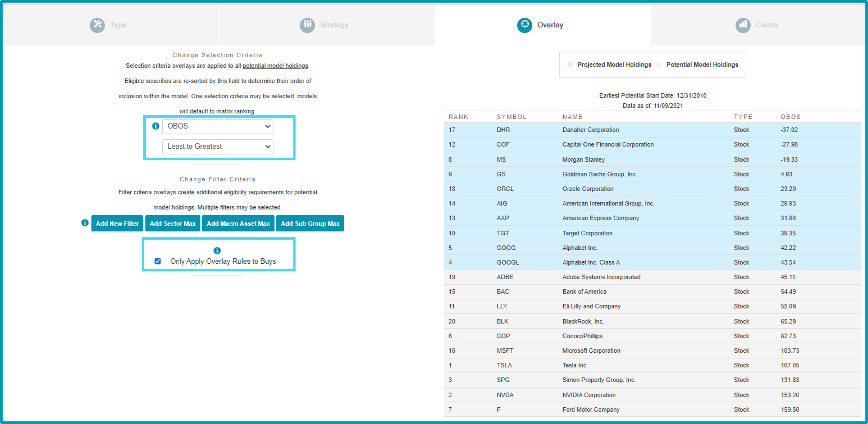Click the Capital One Financial Corporation row name

click(x=608, y=144)
